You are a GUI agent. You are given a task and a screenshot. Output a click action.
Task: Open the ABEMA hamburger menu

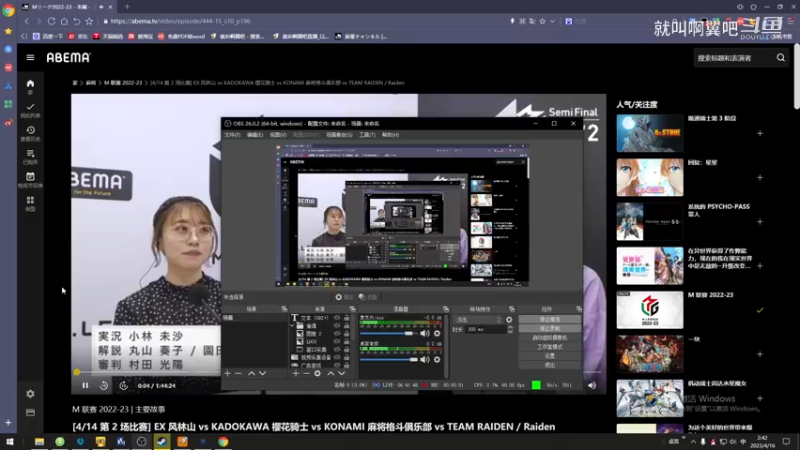point(30,58)
